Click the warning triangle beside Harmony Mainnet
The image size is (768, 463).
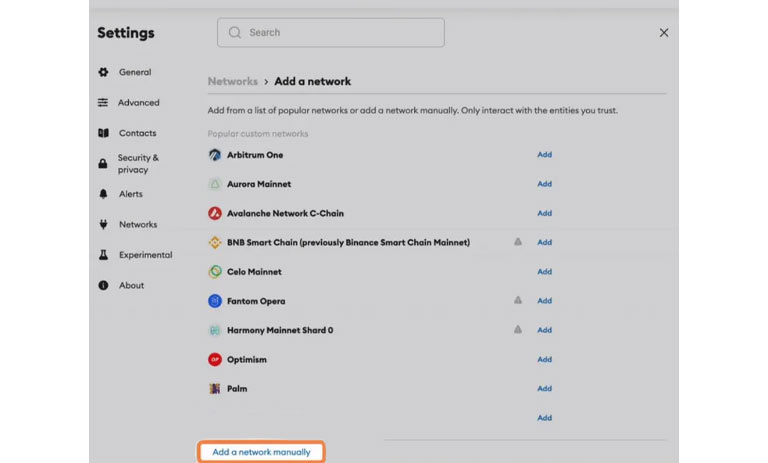[518, 330]
